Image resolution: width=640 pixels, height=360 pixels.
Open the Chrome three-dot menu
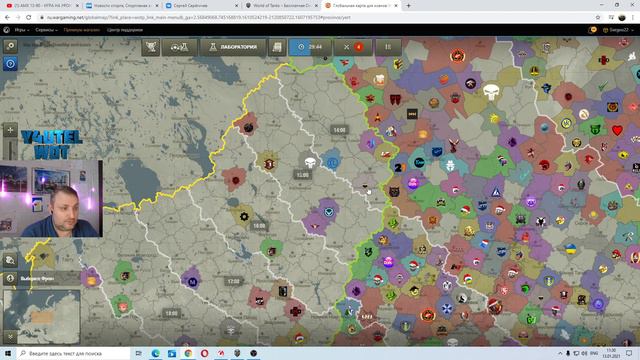[x=633, y=18]
